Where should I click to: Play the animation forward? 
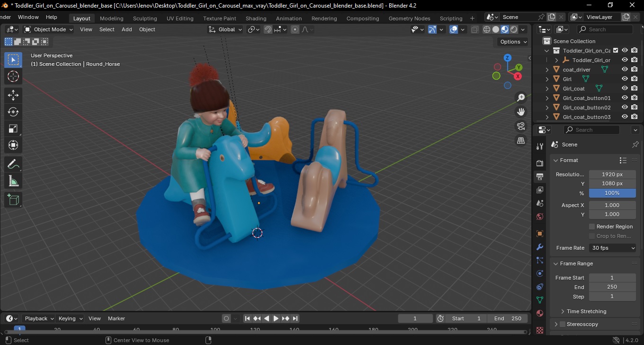(276, 318)
